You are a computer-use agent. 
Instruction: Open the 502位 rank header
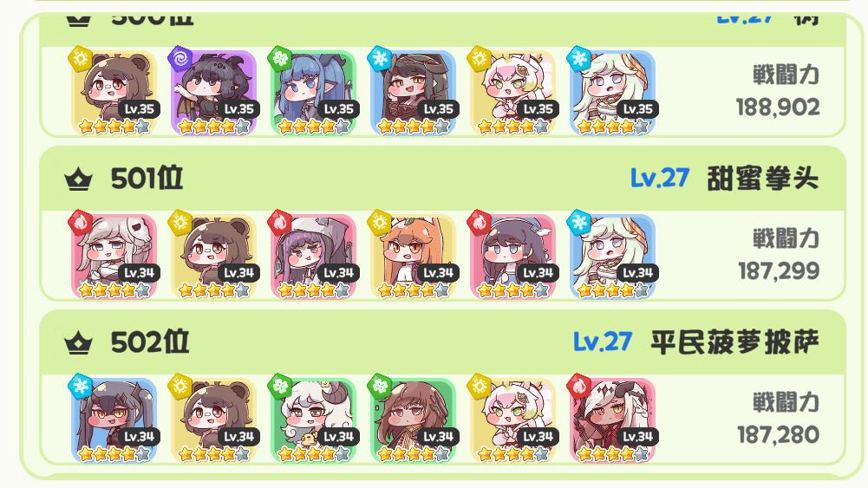[x=442, y=342]
